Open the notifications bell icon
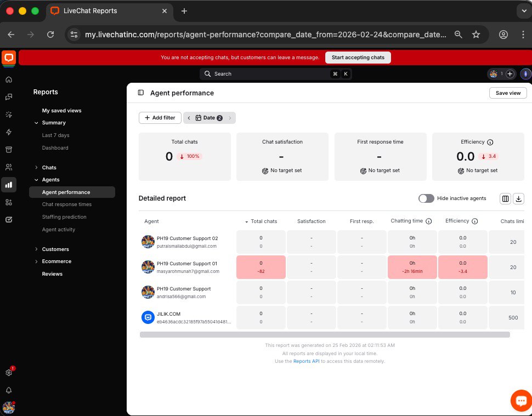The image size is (532, 416). pos(9,390)
